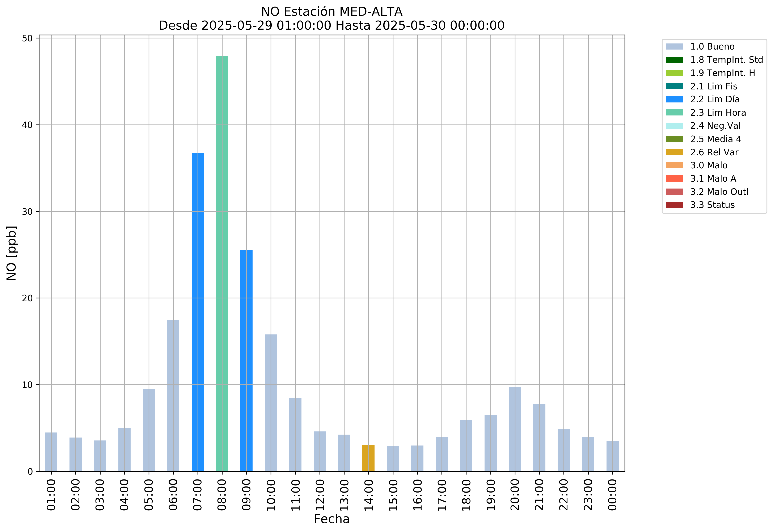Click the '2.1 Lim Fis' legend label
Viewport: 773px width, 532px height.
point(714,86)
